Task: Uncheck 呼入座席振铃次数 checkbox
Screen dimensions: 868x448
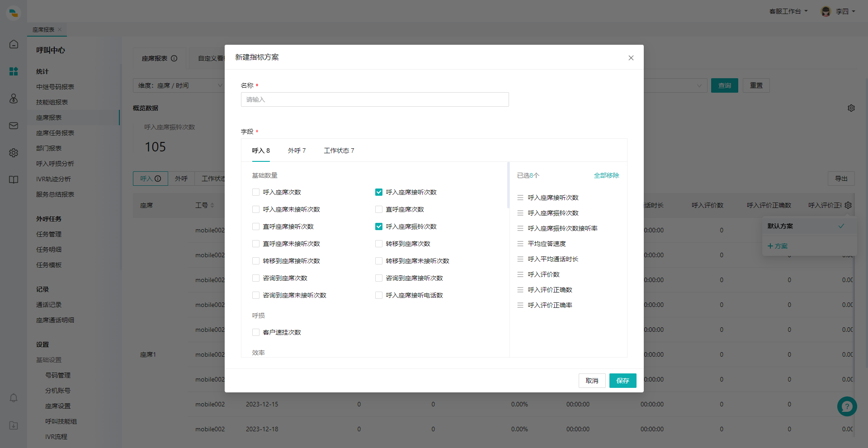Action: pyautogui.click(x=379, y=226)
